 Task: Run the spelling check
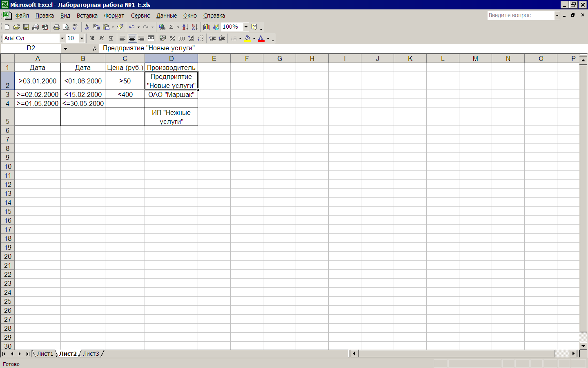pyautogui.click(x=75, y=27)
